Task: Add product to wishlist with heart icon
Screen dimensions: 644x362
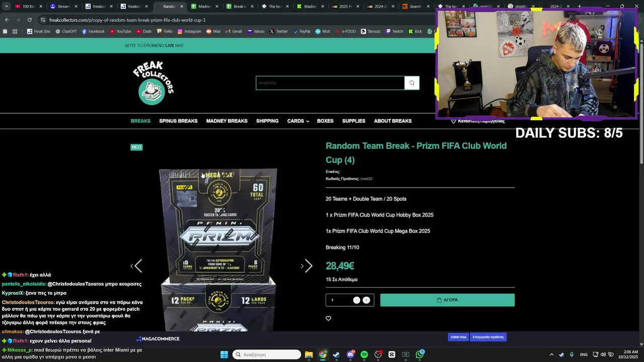Action: (x=329, y=318)
